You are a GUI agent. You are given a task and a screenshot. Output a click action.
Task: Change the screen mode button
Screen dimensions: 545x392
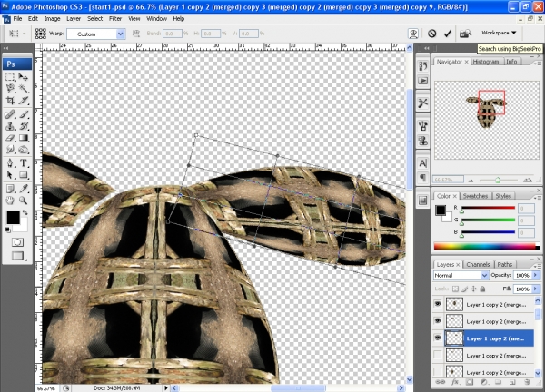[17, 256]
